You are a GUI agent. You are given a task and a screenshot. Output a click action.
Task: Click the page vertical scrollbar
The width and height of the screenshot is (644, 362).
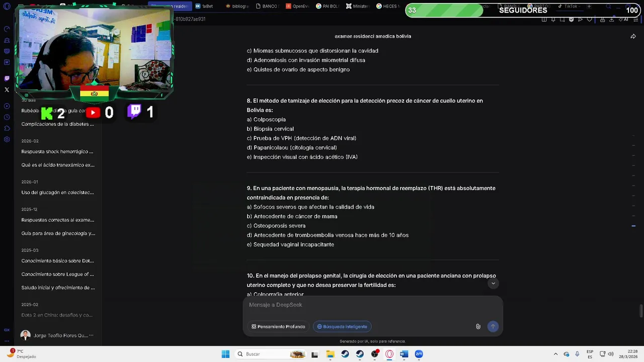point(641,311)
